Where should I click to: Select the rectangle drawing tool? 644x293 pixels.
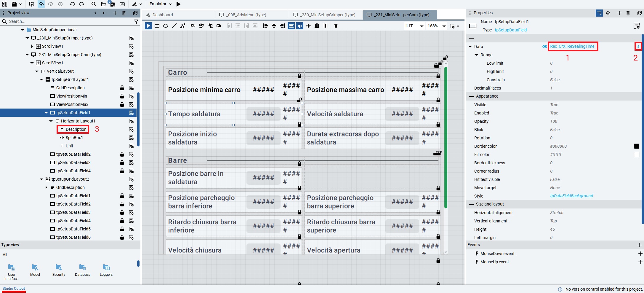[x=157, y=26]
